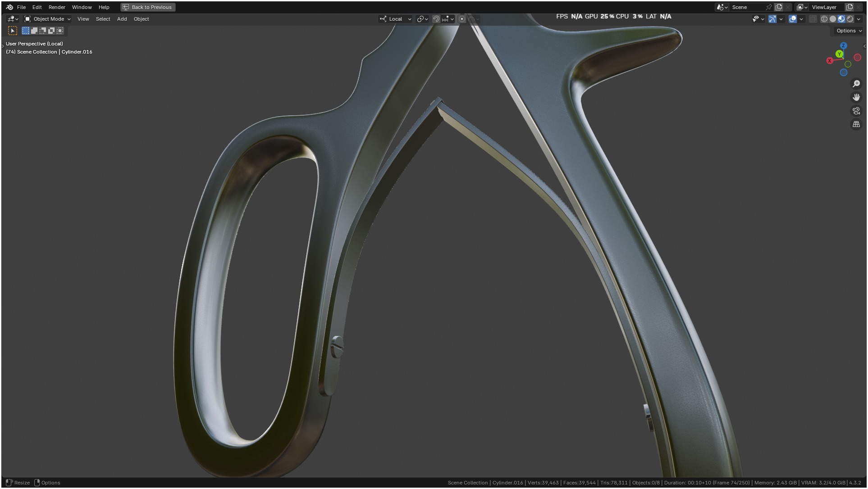The image size is (868, 489).
Task: Open the Render menu
Action: (57, 7)
